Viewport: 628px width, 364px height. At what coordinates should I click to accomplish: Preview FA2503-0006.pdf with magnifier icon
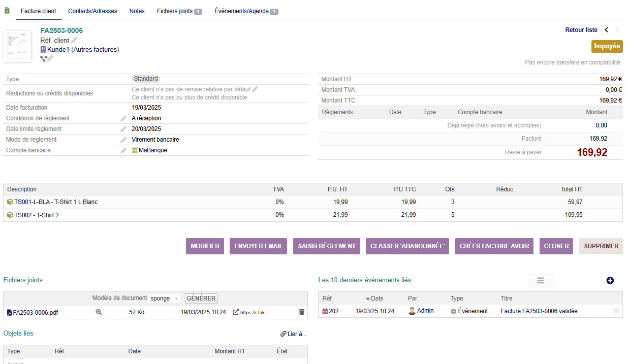click(x=99, y=312)
